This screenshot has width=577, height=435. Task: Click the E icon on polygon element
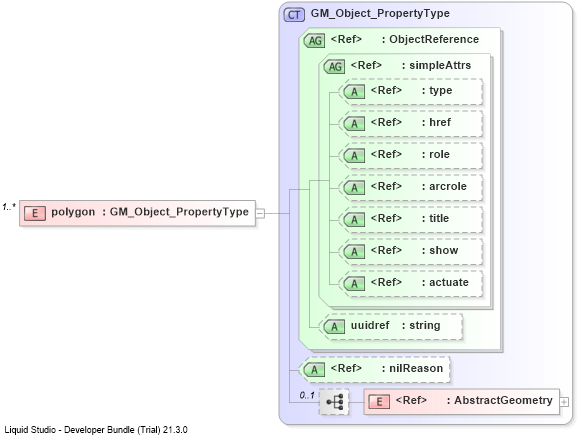point(35,213)
